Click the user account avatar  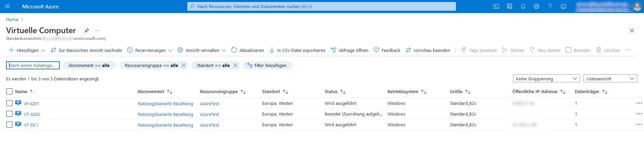[637, 6]
